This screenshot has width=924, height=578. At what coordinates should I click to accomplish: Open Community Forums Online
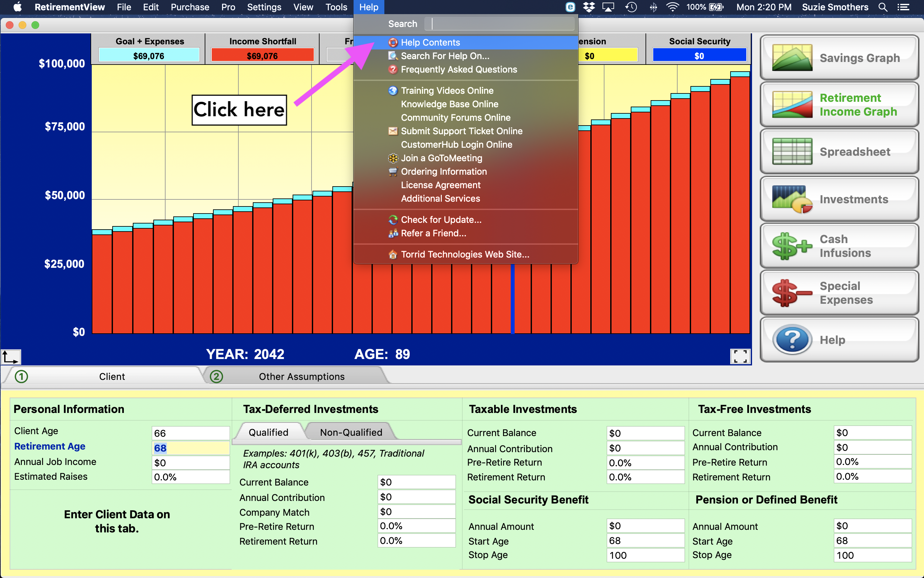pyautogui.click(x=466, y=117)
